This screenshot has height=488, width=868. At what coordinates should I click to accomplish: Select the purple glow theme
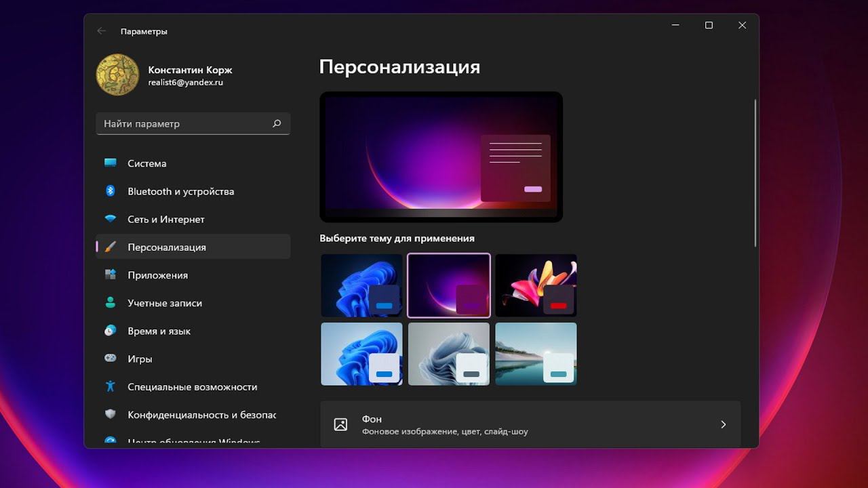[449, 285]
